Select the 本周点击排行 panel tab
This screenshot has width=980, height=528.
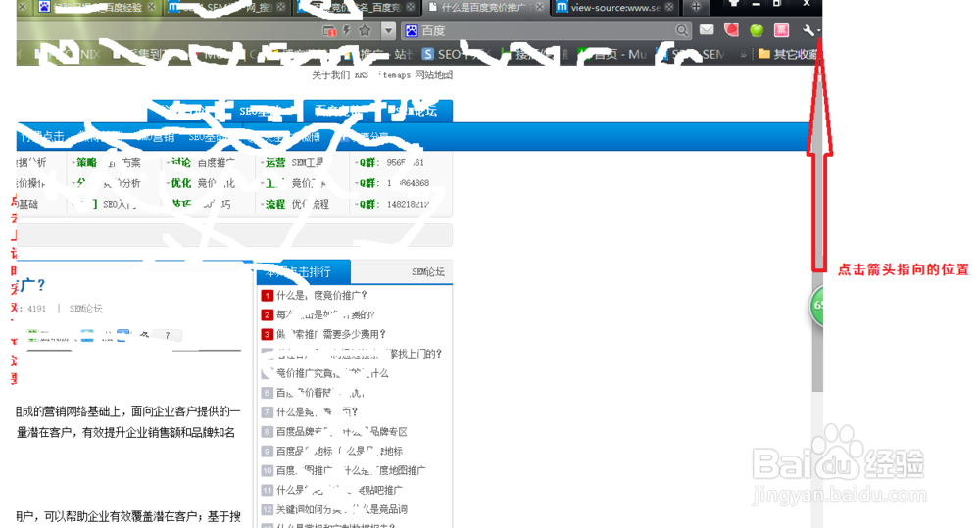304,271
